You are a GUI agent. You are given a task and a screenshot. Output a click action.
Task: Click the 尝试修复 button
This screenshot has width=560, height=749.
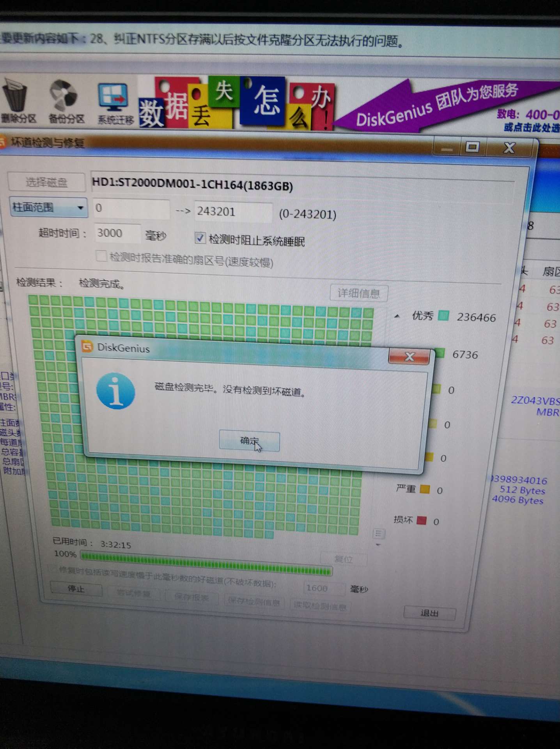click(x=134, y=593)
